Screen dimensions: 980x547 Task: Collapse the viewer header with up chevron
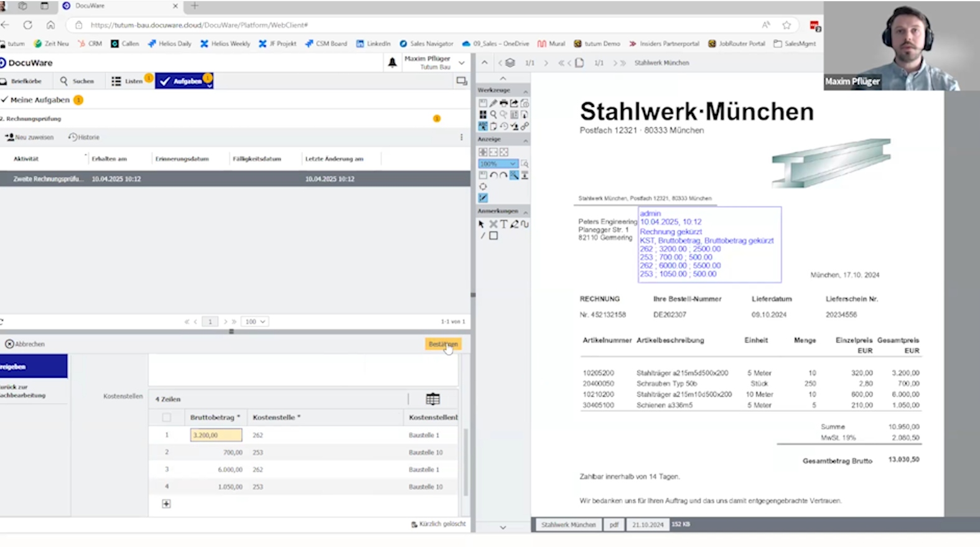tap(484, 63)
